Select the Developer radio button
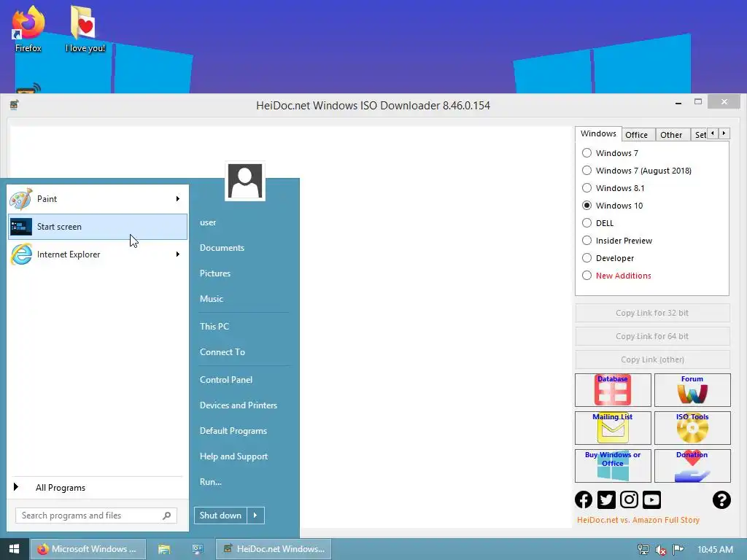This screenshot has width=747, height=560. point(587,258)
